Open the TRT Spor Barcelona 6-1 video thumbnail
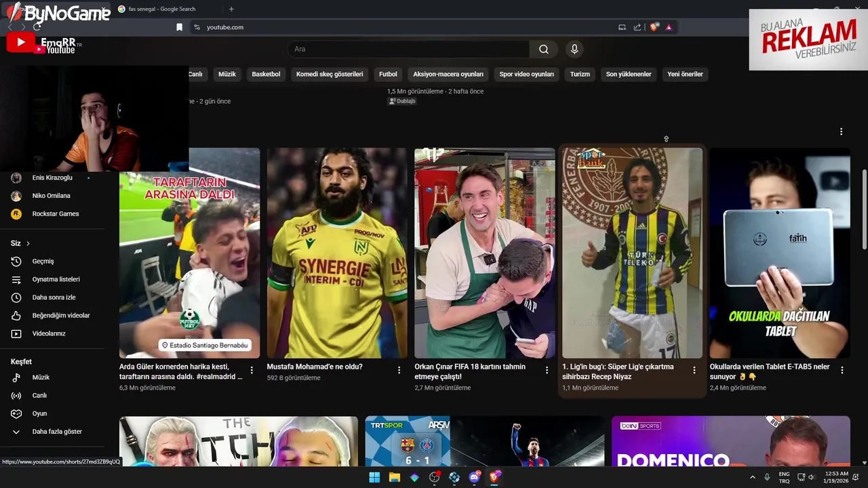This screenshot has height=488, width=868. (x=484, y=441)
